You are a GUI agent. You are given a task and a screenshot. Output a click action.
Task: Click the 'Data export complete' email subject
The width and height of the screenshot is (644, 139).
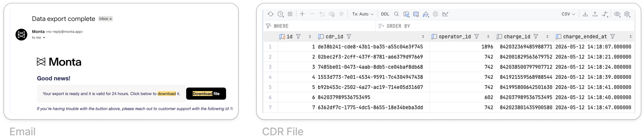(63, 19)
